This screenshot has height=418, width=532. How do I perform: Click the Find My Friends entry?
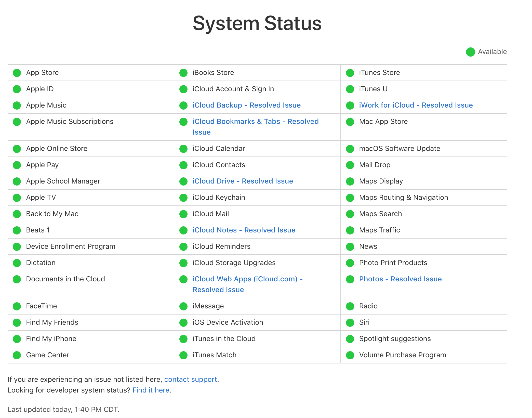(x=52, y=322)
